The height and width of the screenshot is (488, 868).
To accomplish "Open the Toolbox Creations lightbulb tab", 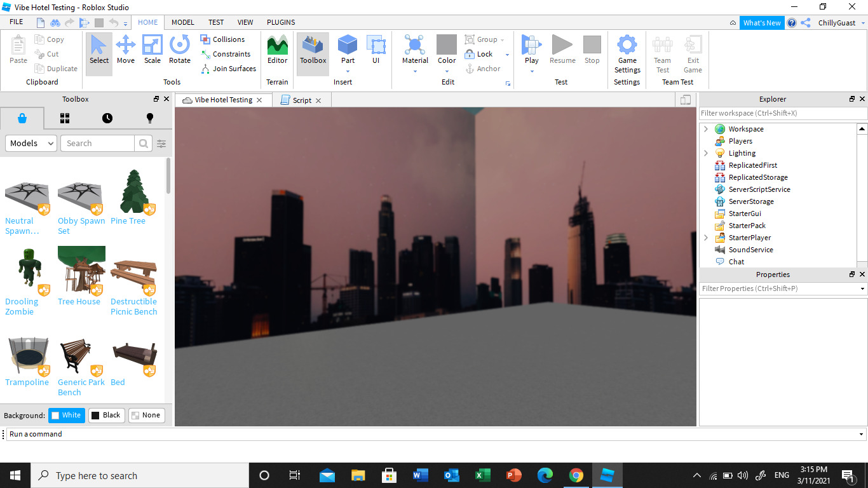I will click(150, 118).
